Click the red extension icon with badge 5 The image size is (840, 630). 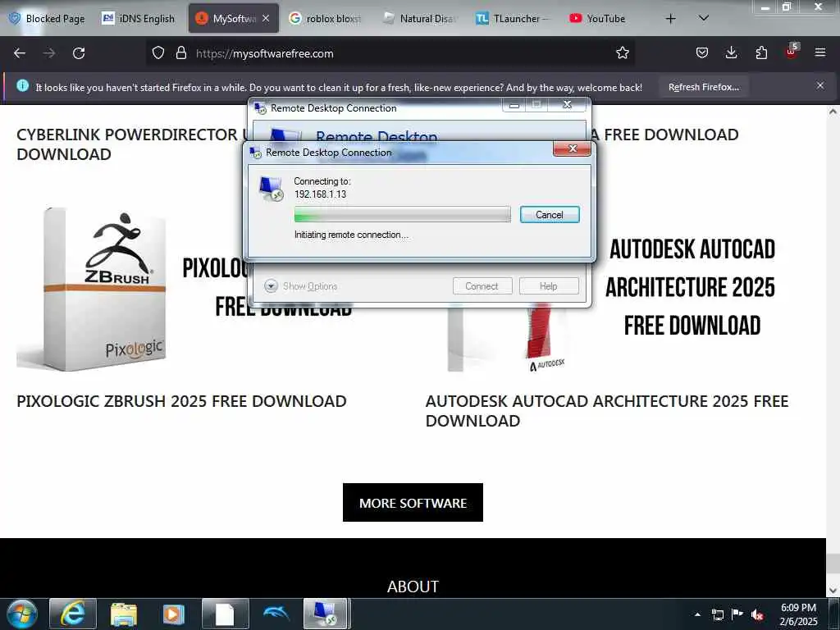coord(792,52)
